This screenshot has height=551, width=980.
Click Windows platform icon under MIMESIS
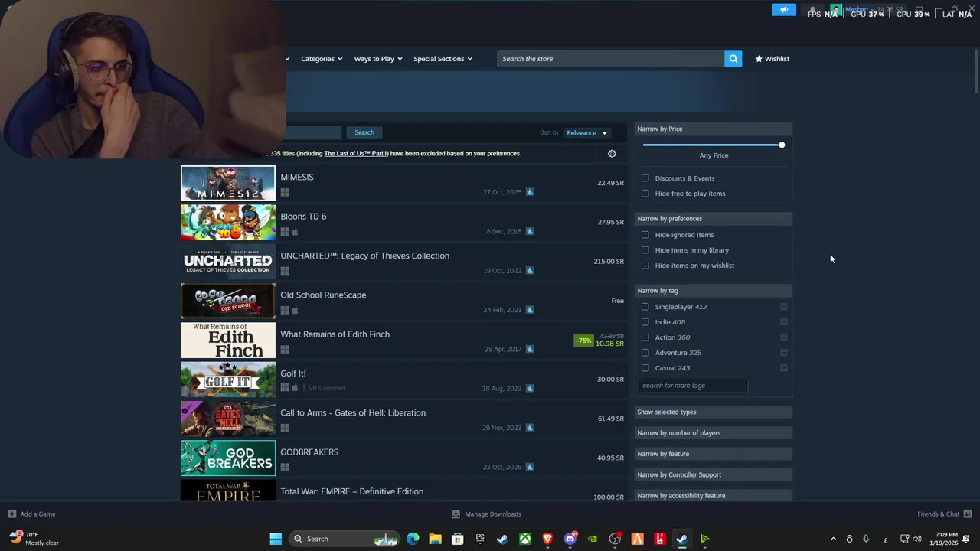(285, 193)
